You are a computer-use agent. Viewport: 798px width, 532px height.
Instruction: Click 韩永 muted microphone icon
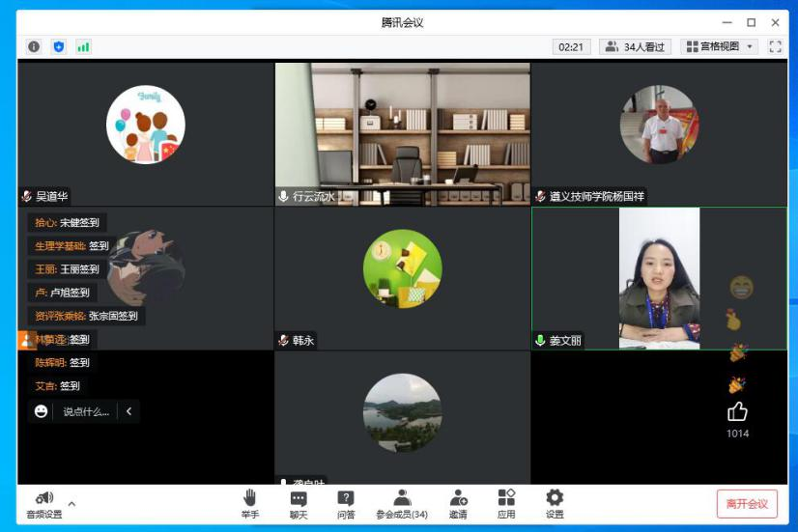tap(283, 340)
